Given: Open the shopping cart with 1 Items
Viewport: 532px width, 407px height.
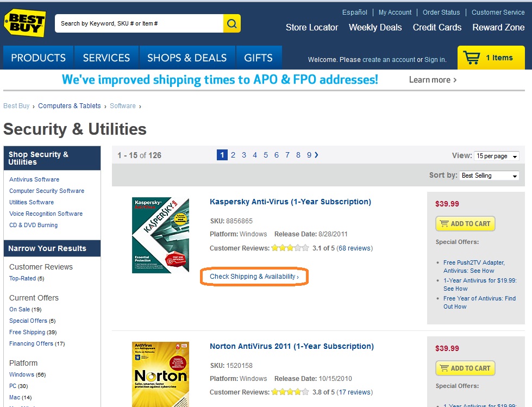Looking at the screenshot, I should pos(491,58).
